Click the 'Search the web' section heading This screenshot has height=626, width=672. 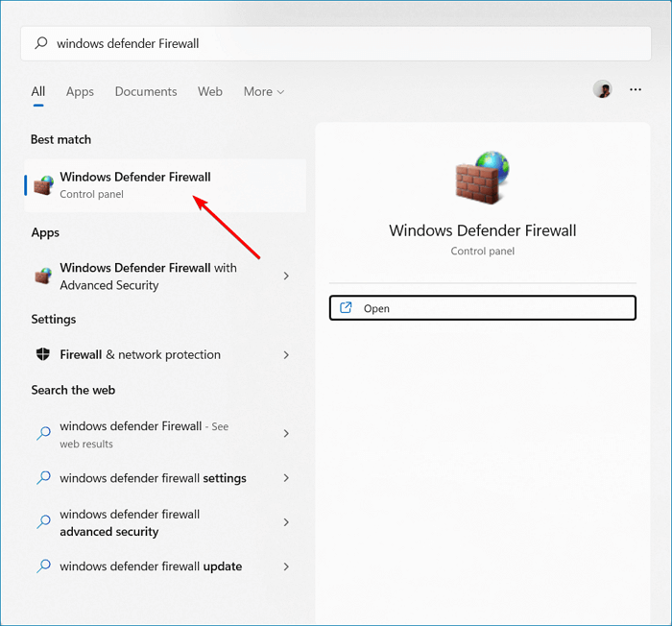click(73, 390)
